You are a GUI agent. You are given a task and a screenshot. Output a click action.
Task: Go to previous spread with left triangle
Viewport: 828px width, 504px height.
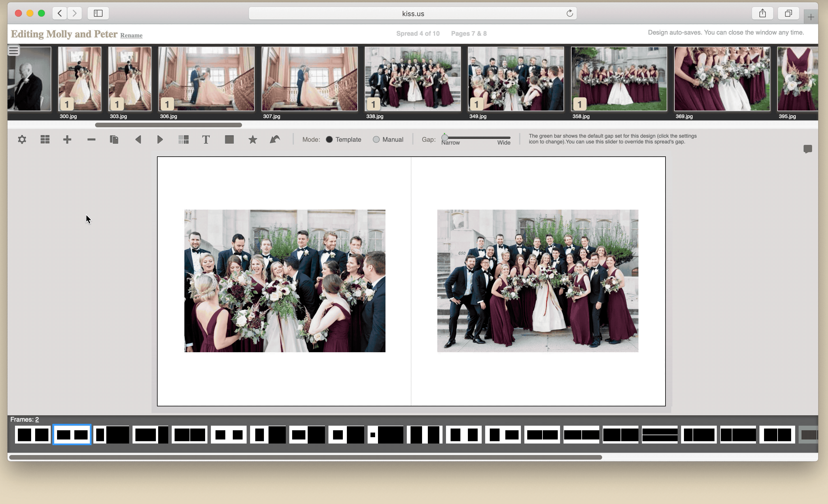tap(138, 139)
